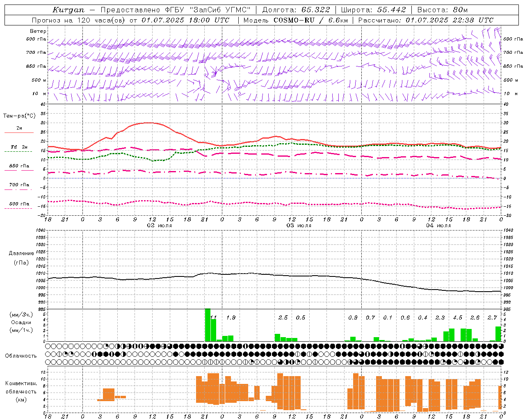The width and height of the screenshot is (525, 420).
Task: Click the 0.4 precipitation value
Action: (422, 317)
